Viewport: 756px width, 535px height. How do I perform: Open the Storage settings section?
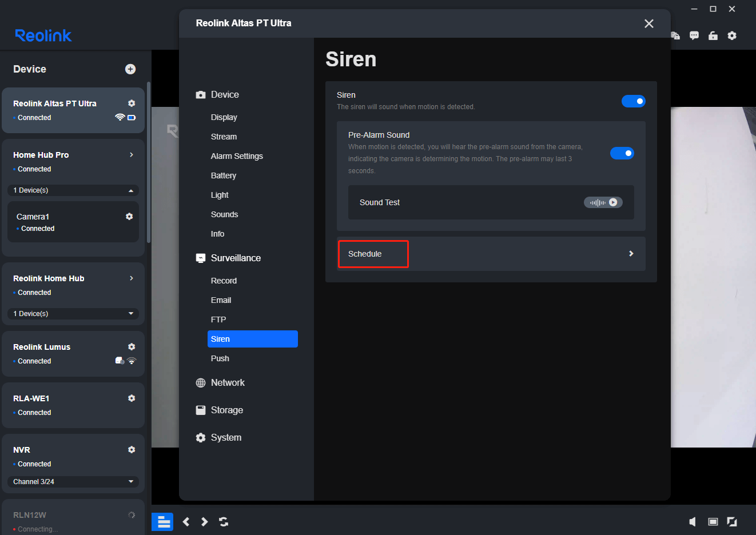coord(220,410)
